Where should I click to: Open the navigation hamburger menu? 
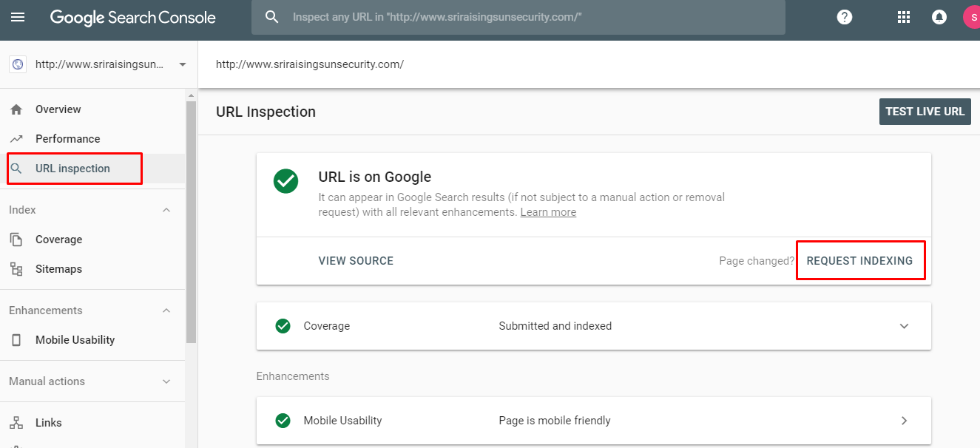[x=18, y=17]
